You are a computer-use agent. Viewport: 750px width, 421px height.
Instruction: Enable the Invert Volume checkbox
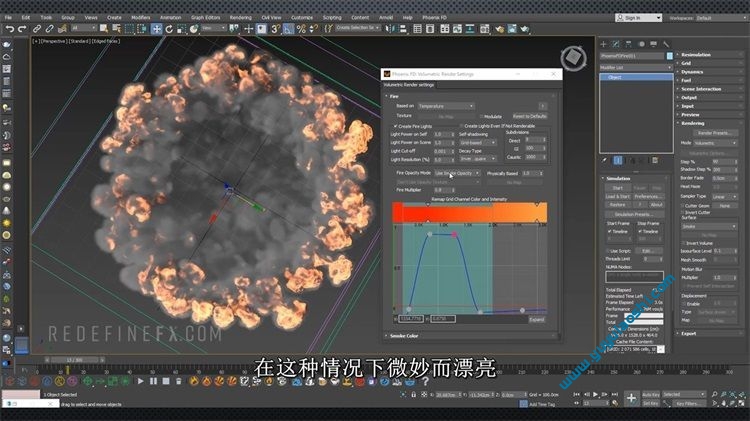tap(683, 243)
